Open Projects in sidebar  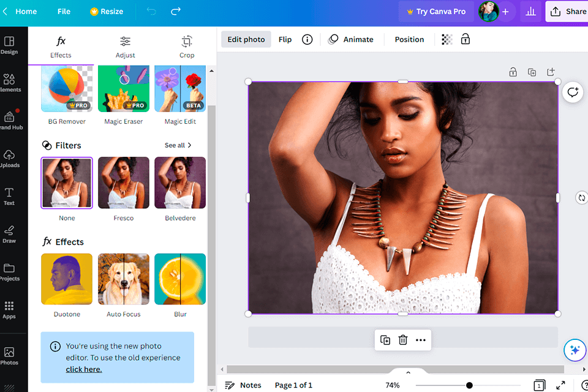pyautogui.click(x=10, y=273)
